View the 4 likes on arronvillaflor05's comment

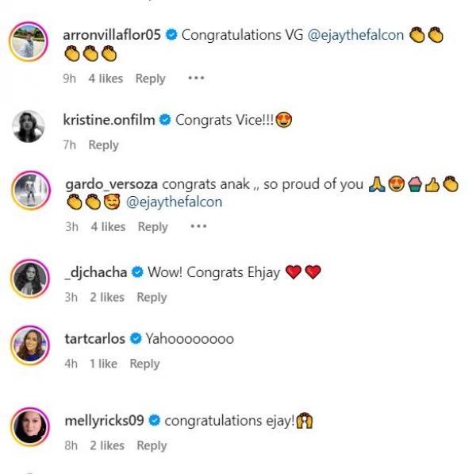tap(106, 79)
